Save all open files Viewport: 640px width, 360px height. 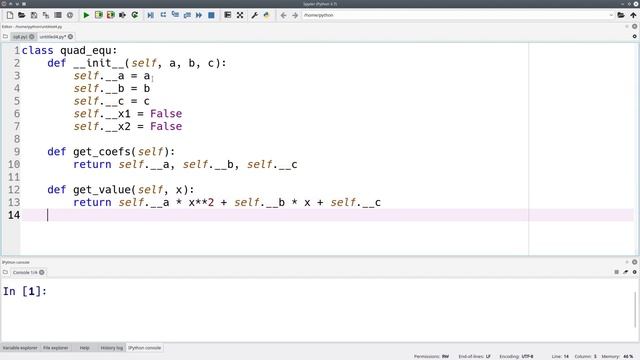[x=46, y=15]
